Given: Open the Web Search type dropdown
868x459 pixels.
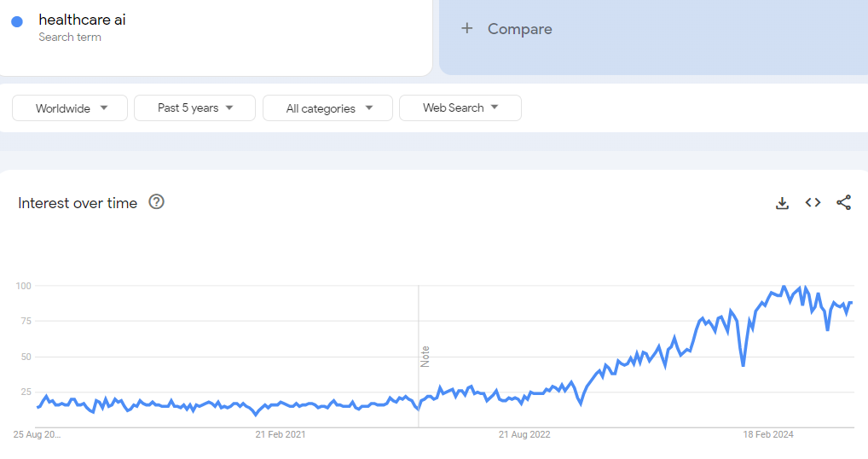Looking at the screenshot, I should [x=460, y=108].
